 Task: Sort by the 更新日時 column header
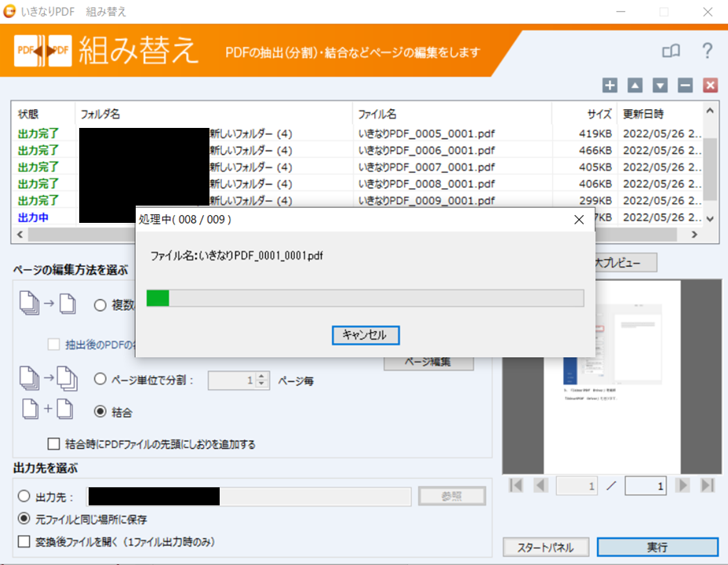(661, 114)
